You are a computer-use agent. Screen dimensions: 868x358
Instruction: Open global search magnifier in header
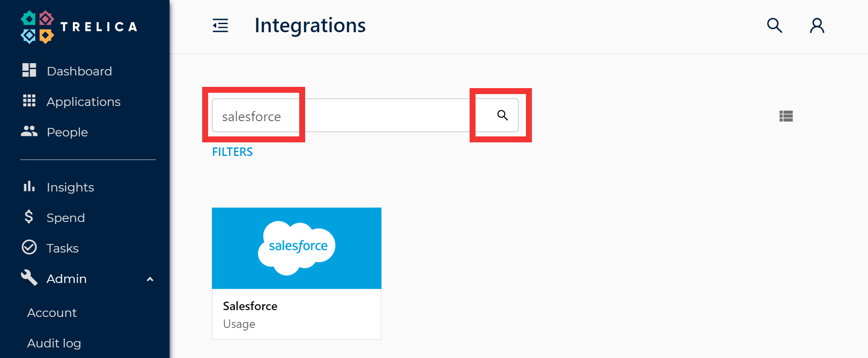[x=774, y=25]
